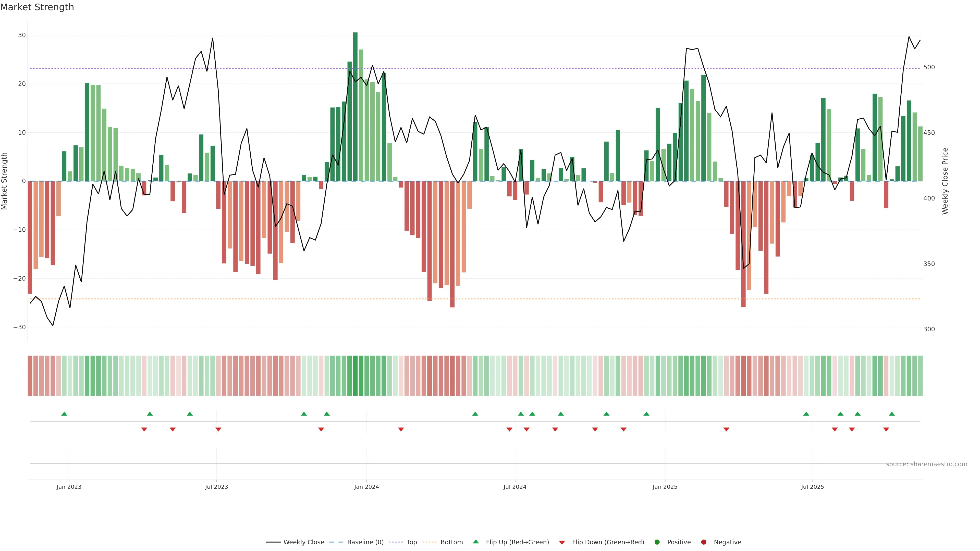The width and height of the screenshot is (980, 551).
Task: Click the Weekly Close Price axis title
Action: click(x=945, y=181)
